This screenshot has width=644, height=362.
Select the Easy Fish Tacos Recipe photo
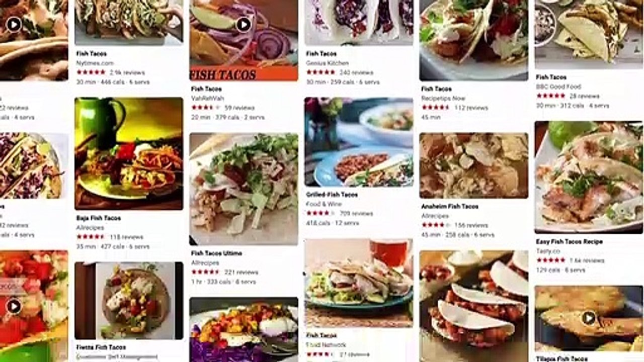[589, 177]
